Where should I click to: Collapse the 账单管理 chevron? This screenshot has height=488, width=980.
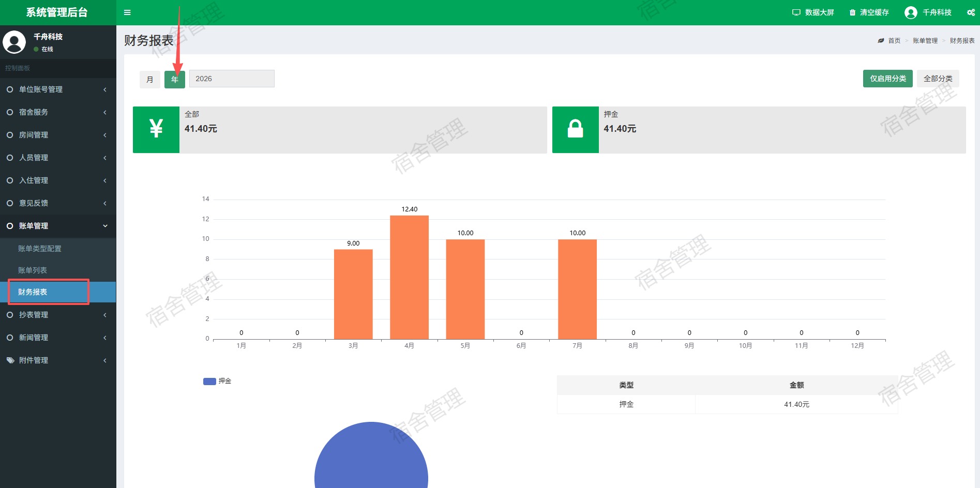(x=105, y=226)
